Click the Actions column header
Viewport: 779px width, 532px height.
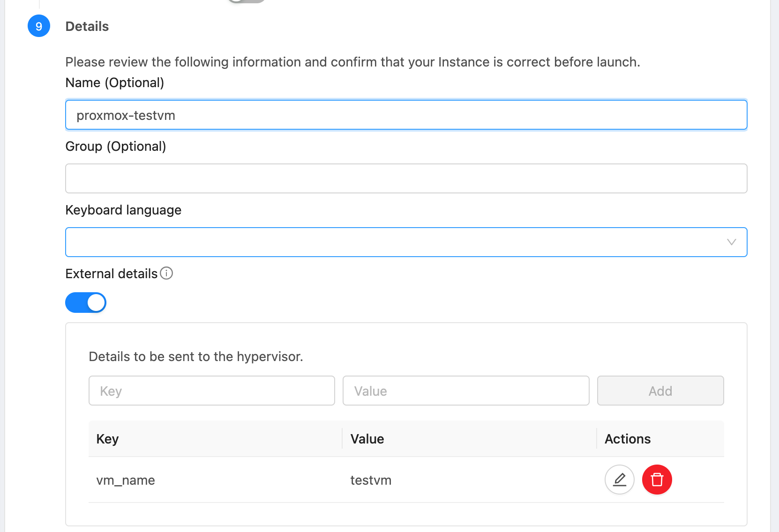(x=627, y=439)
